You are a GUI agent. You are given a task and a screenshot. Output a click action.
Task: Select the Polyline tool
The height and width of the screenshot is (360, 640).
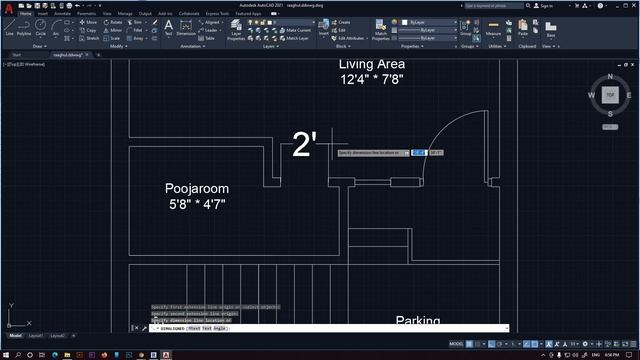tap(24, 28)
